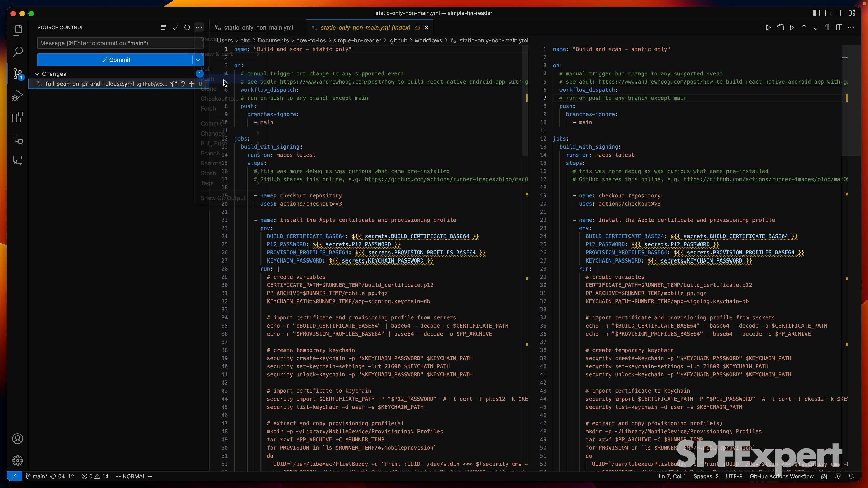The image size is (868, 488).
Task: Switch Source Control view to tree layout
Action: coord(163,27)
